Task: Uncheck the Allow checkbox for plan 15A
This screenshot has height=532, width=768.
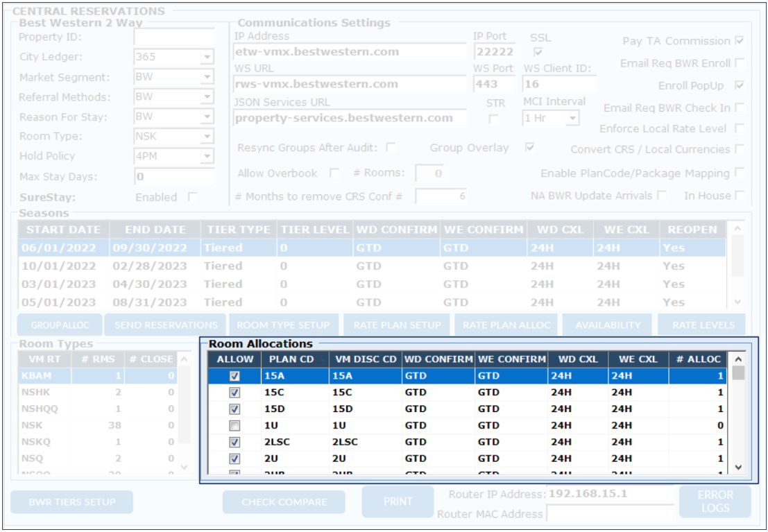Action: pyautogui.click(x=234, y=376)
